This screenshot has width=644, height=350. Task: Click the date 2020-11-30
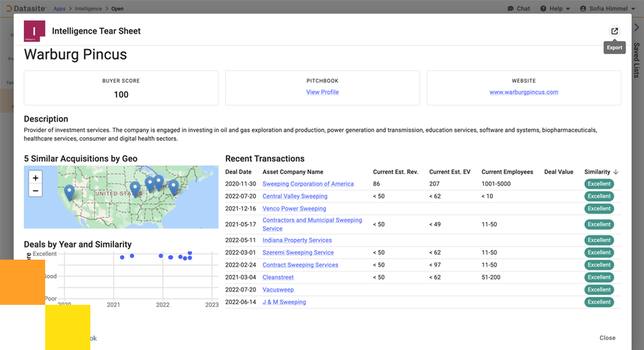coord(241,184)
